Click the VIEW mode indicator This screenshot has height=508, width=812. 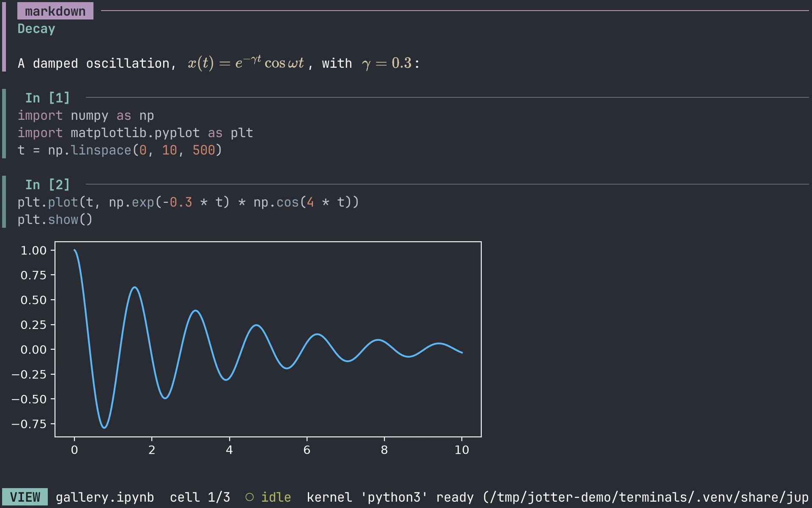[25, 497]
